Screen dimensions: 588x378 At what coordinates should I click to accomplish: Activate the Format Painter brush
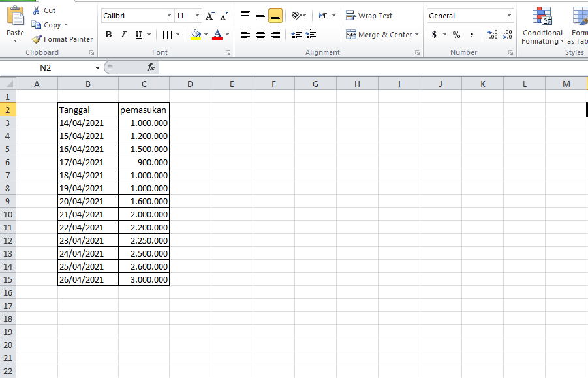[37, 39]
